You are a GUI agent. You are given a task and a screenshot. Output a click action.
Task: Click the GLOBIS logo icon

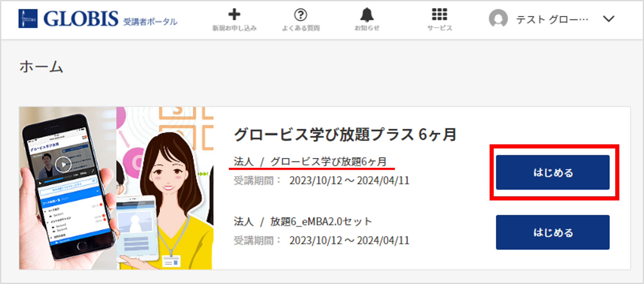click(28, 18)
